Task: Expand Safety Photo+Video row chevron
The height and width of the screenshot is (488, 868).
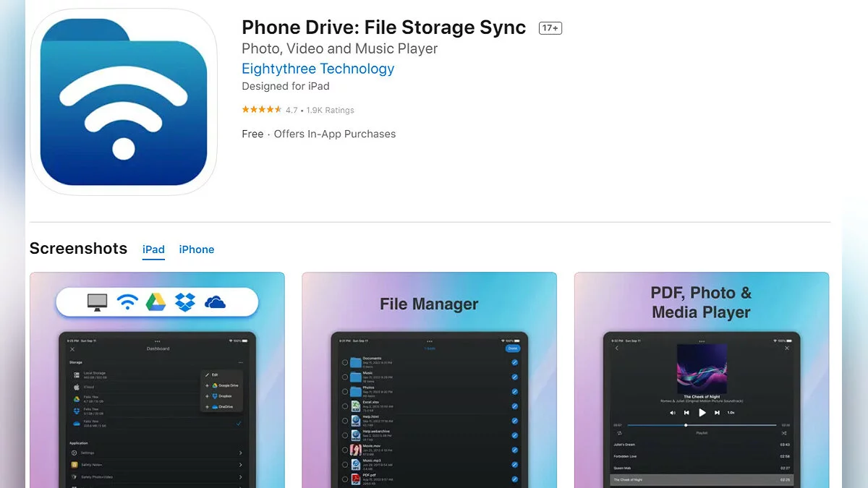Action: click(x=241, y=477)
